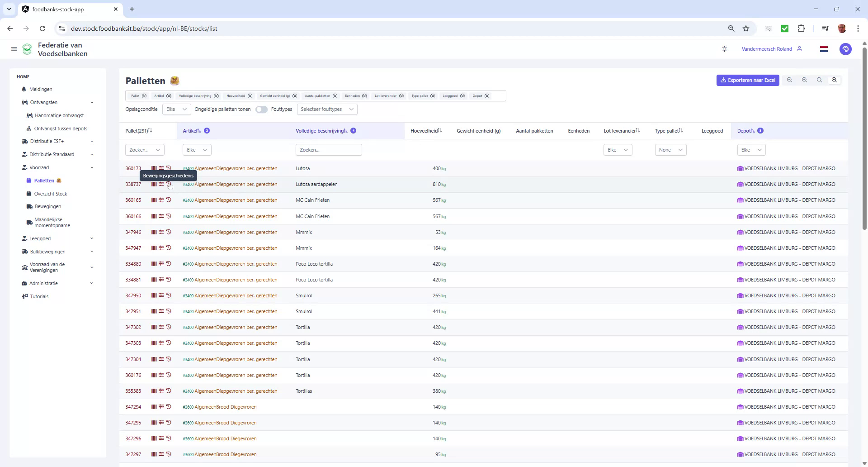
Task: Open the Tutorials sidebar entry
Action: (39, 296)
